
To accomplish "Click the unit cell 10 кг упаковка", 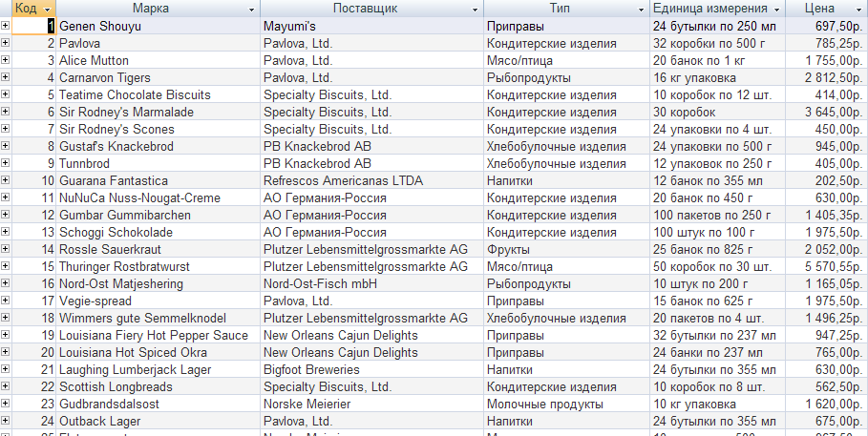I will 717,404.
